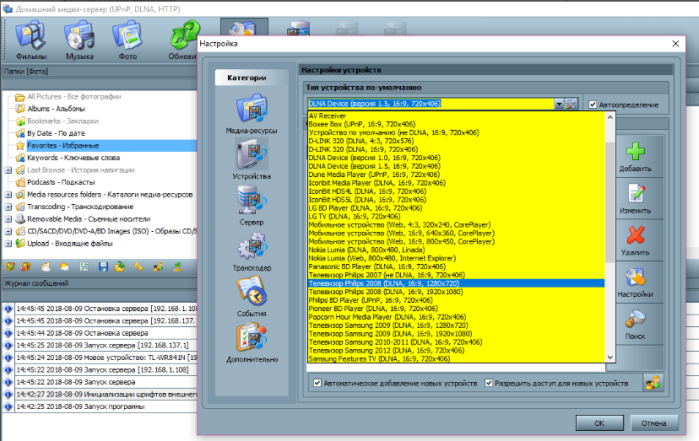Confirm settings with the OK button
The image size is (699, 441).
click(x=599, y=423)
